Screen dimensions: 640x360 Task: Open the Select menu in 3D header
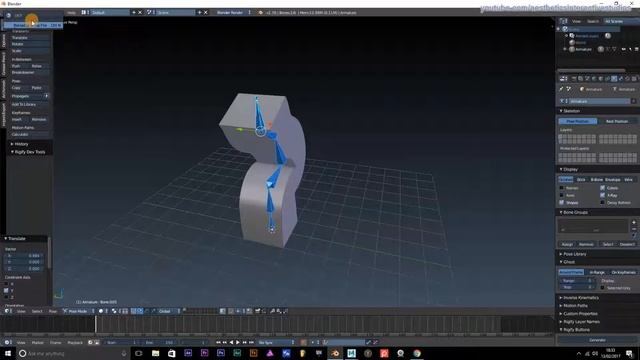(x=37, y=311)
